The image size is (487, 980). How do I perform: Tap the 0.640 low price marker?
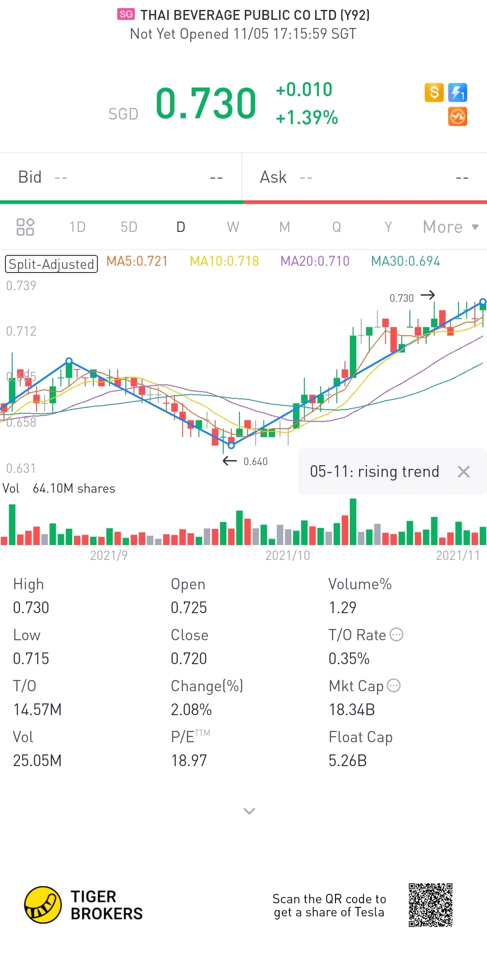pos(246,461)
